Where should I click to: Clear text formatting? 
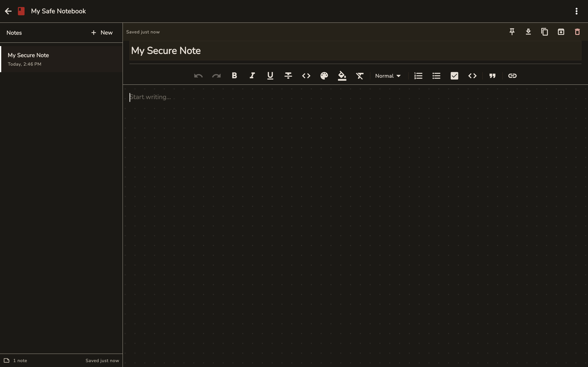pos(360,76)
